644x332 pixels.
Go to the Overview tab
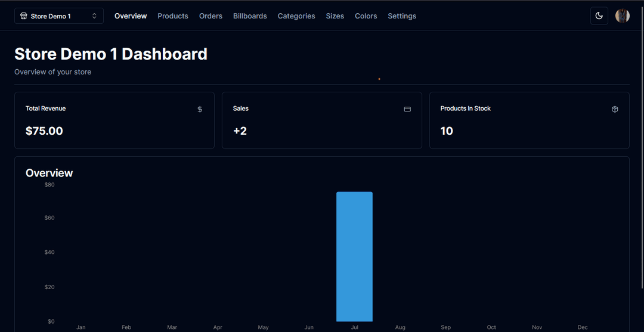click(x=131, y=16)
